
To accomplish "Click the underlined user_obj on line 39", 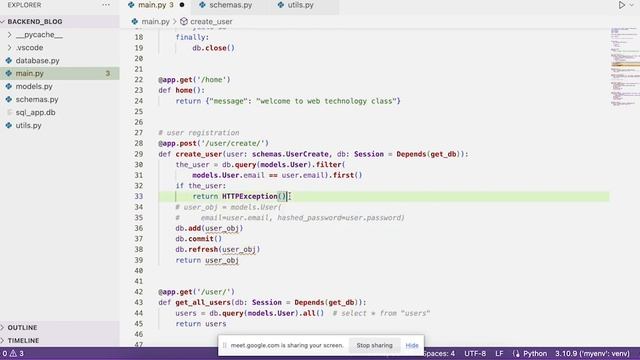I will [x=222, y=260].
